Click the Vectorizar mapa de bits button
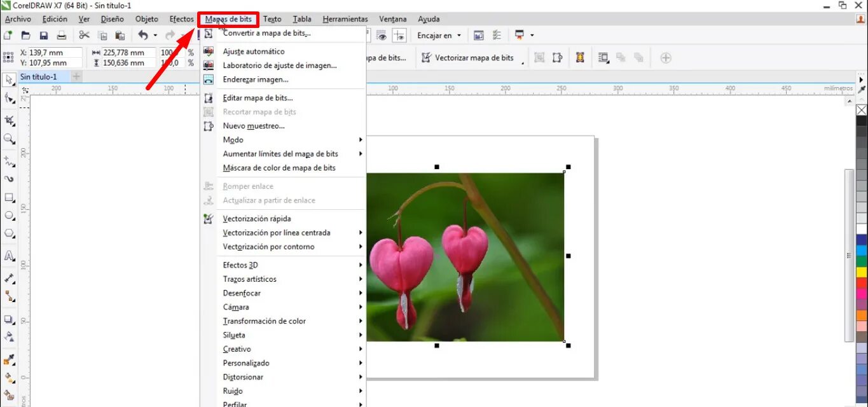This screenshot has height=407, width=868. [x=468, y=58]
